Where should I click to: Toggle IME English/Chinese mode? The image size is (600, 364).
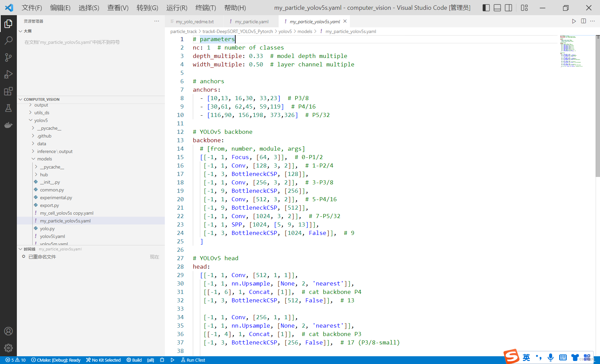coord(526,357)
